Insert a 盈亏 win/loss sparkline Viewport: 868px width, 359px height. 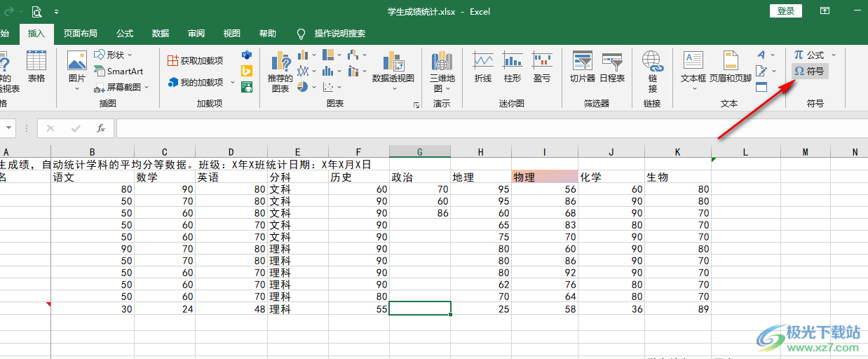click(x=542, y=67)
